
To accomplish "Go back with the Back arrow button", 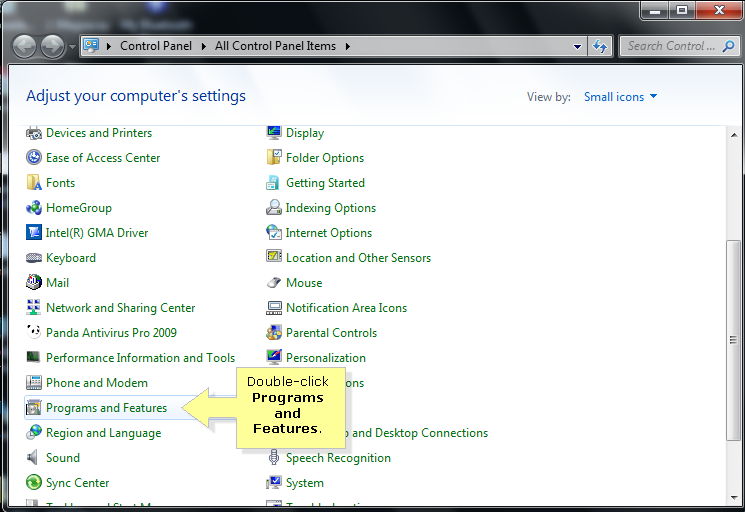I will pyautogui.click(x=24, y=46).
